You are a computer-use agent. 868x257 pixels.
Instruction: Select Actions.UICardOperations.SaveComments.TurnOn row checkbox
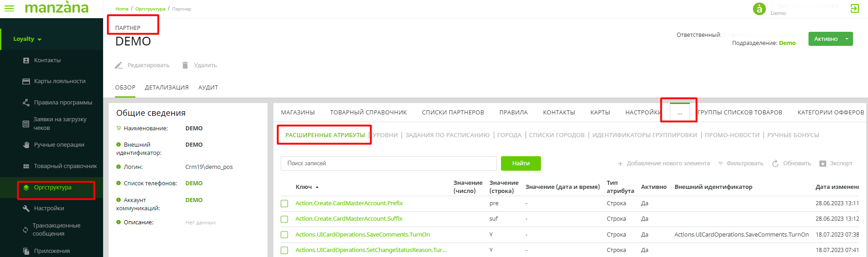(x=284, y=235)
